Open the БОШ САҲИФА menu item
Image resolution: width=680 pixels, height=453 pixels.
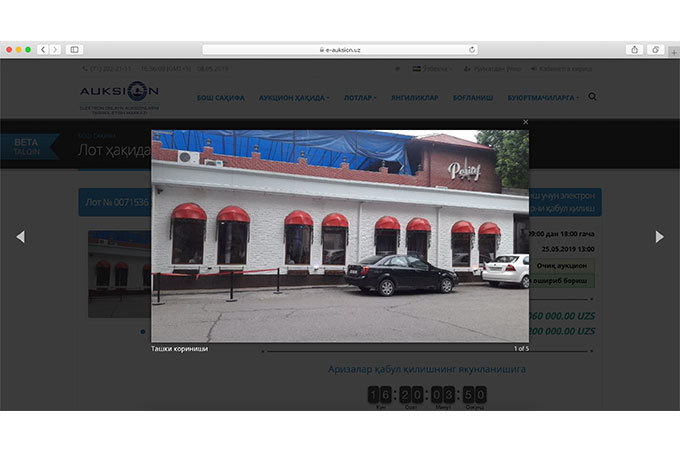[221, 98]
